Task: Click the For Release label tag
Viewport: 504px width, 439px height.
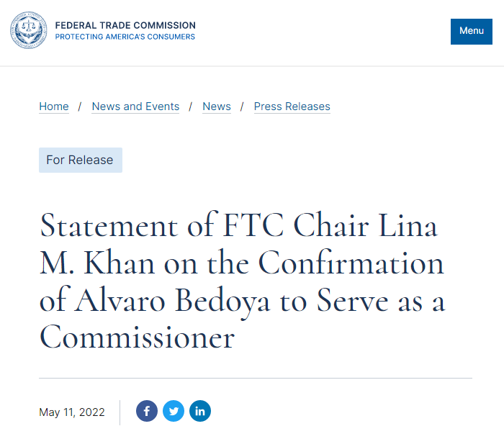Action: (x=80, y=160)
